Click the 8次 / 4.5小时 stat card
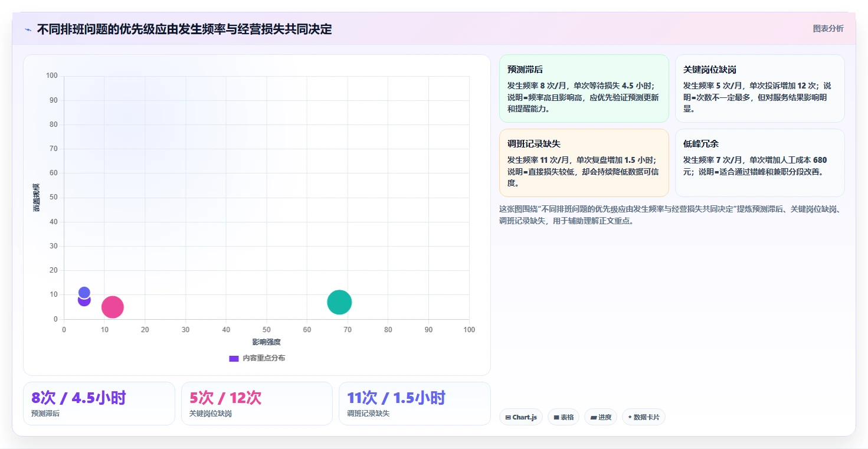 [99, 404]
